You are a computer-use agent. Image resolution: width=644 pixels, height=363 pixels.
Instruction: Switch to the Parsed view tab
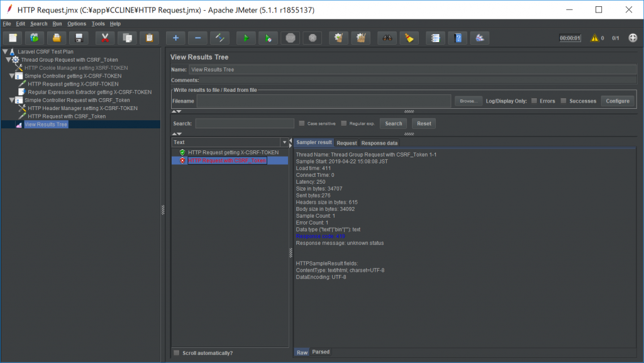321,352
